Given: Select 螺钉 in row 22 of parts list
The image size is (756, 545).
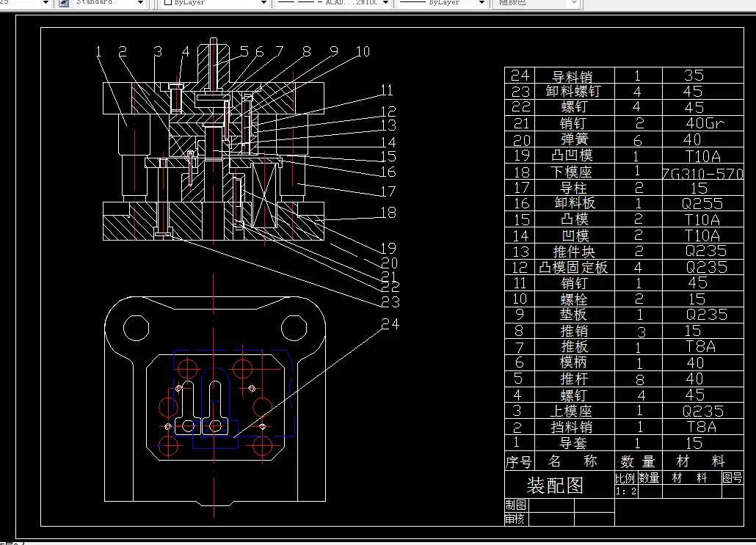Looking at the screenshot, I should point(574,107).
